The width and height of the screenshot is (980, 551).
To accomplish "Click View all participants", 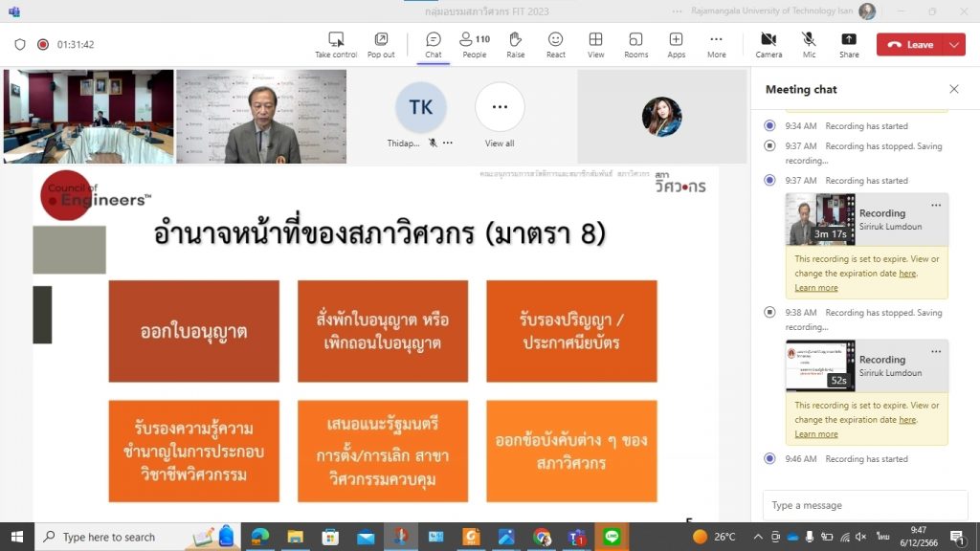I will coord(500,113).
